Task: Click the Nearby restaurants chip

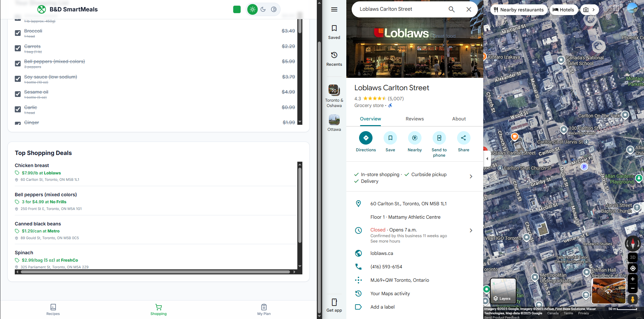Action: point(519,10)
